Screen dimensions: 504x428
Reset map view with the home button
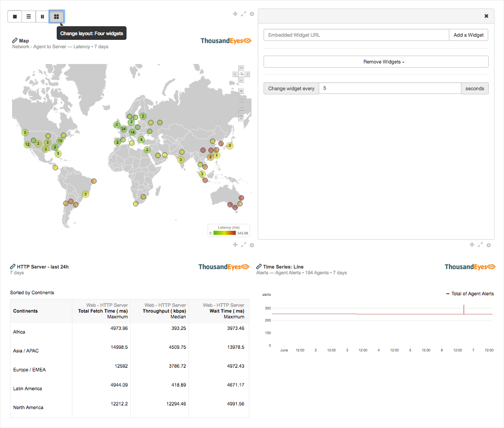pyautogui.click(x=241, y=74)
